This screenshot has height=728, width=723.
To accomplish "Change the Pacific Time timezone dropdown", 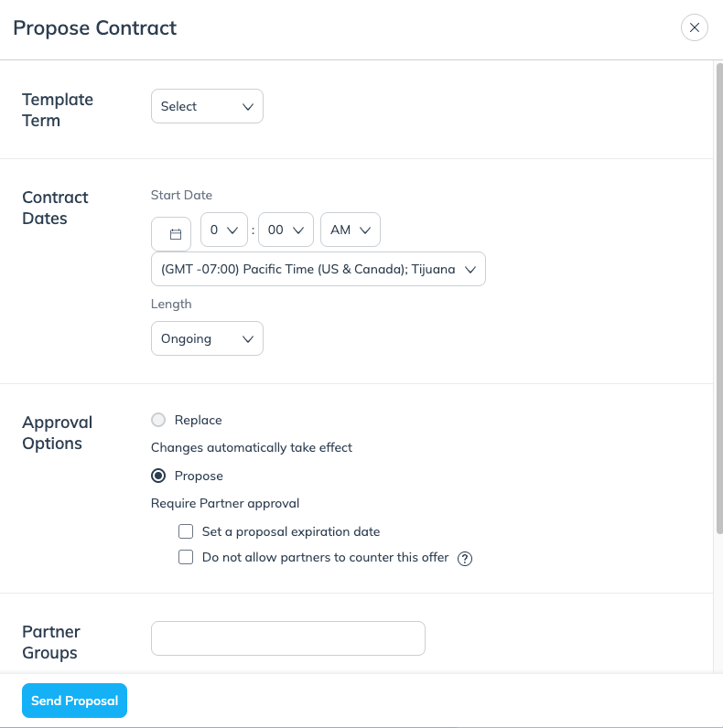I will pyautogui.click(x=318, y=269).
